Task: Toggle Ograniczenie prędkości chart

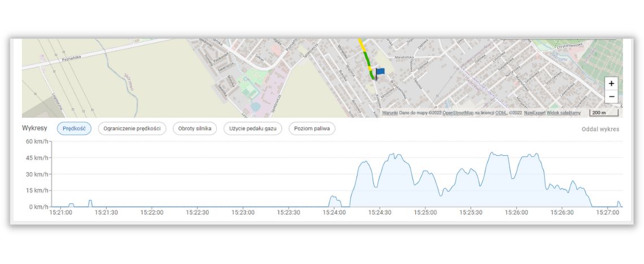Action: point(132,129)
